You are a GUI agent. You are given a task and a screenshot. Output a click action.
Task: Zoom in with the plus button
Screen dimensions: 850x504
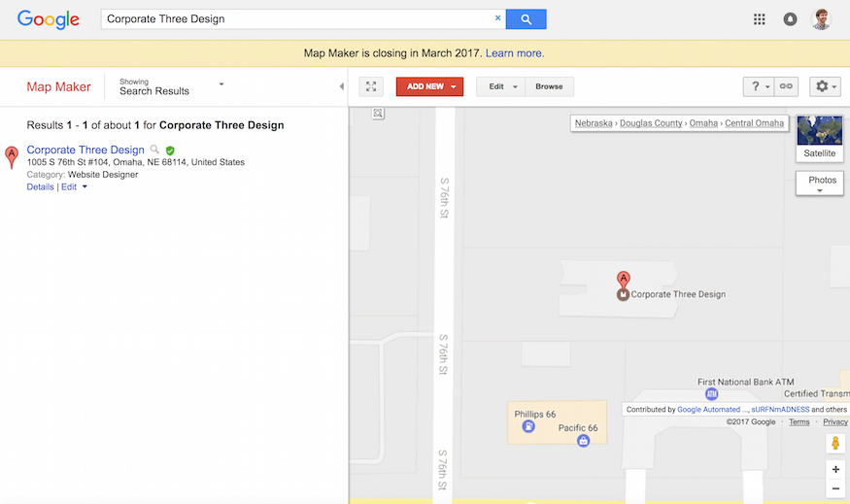(x=835, y=470)
